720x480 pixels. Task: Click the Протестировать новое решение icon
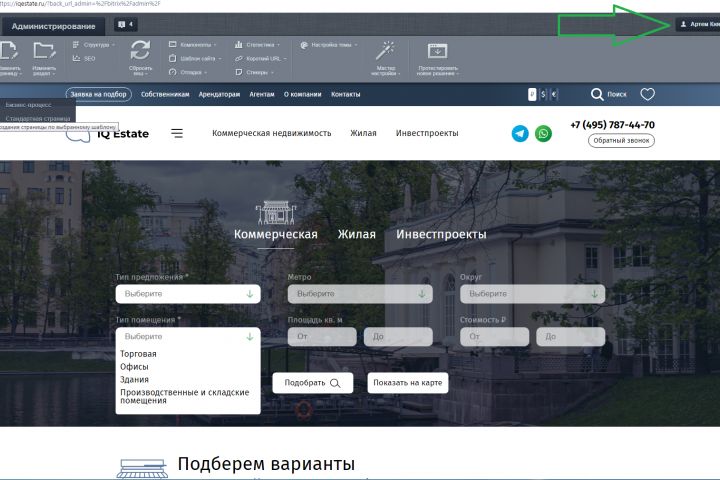[437, 51]
